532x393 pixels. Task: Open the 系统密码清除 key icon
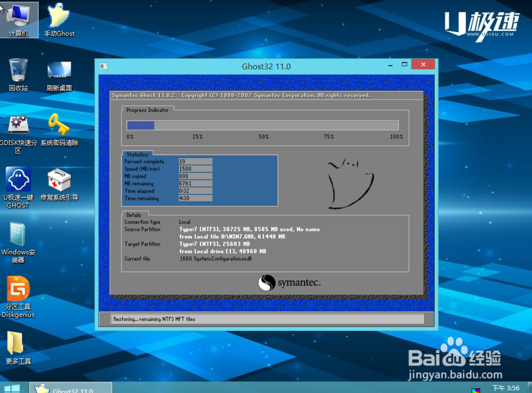pos(60,130)
